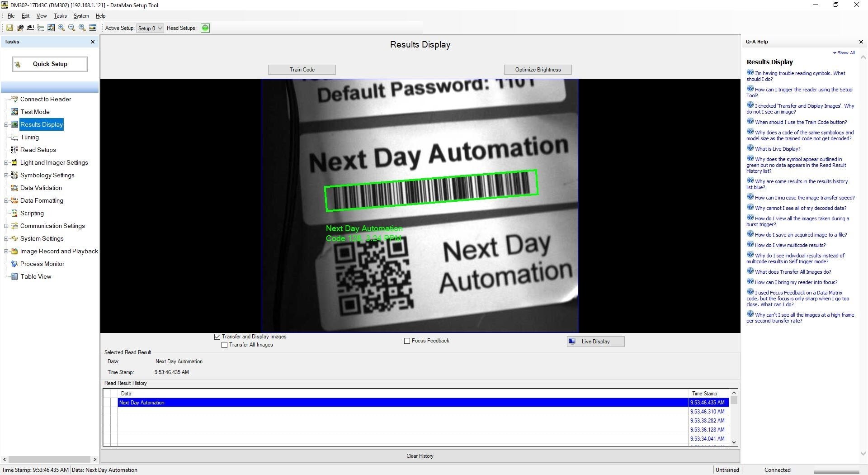Click the Scripting icon in the Tasks tree

point(14,213)
